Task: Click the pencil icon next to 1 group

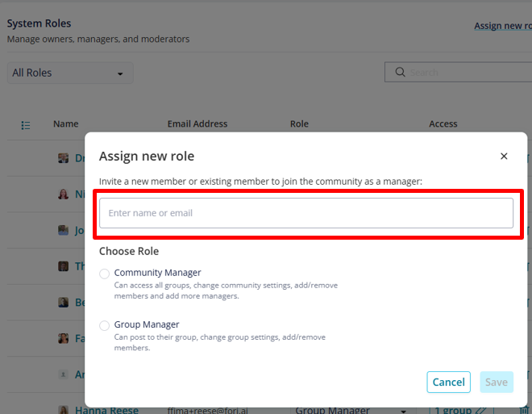Action: pyautogui.click(x=481, y=410)
